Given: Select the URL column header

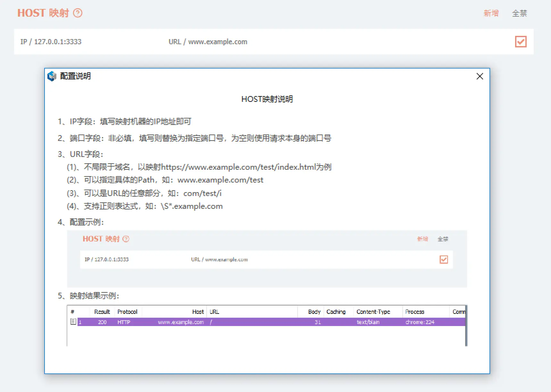Looking at the screenshot, I should [214, 311].
